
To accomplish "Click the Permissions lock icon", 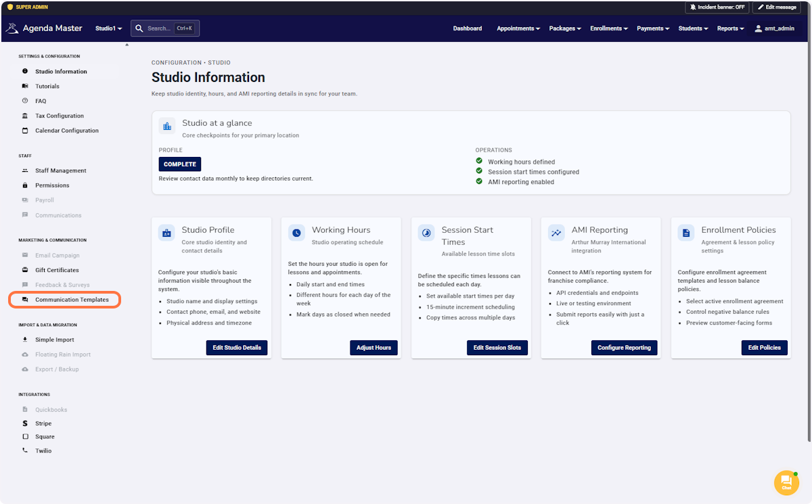I will [x=25, y=185].
